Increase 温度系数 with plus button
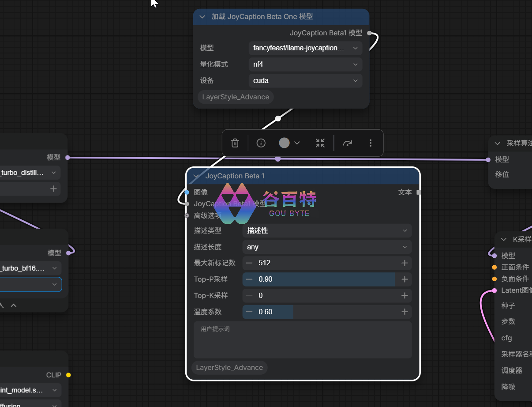Image resolution: width=532 pixels, height=407 pixels. click(405, 312)
